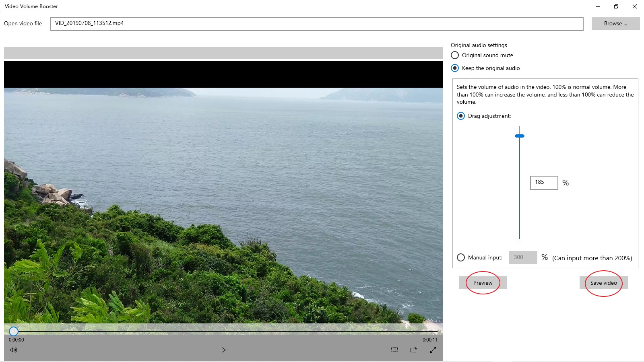Click the Manual input 300 field
This screenshot has height=362, width=644.
523,257
